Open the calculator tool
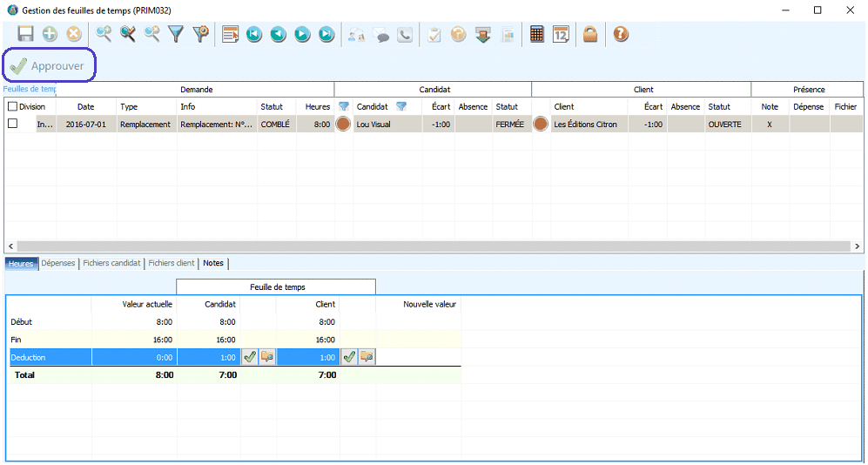 [x=537, y=35]
